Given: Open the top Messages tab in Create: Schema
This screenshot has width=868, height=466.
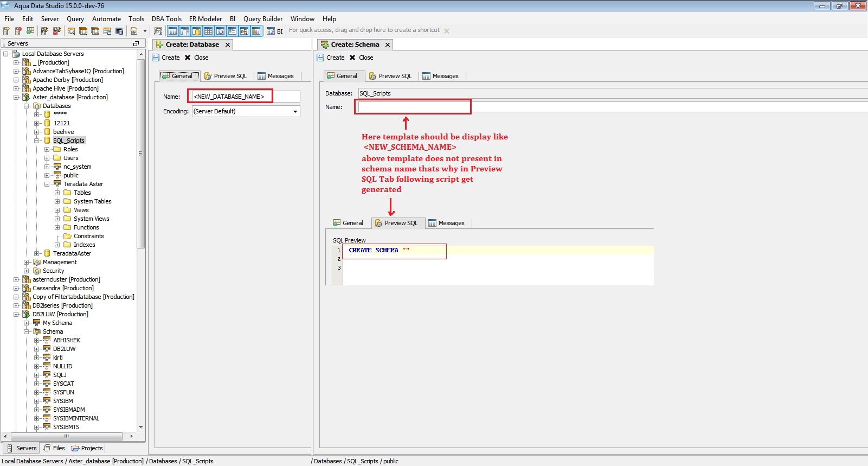Looking at the screenshot, I should pos(441,76).
